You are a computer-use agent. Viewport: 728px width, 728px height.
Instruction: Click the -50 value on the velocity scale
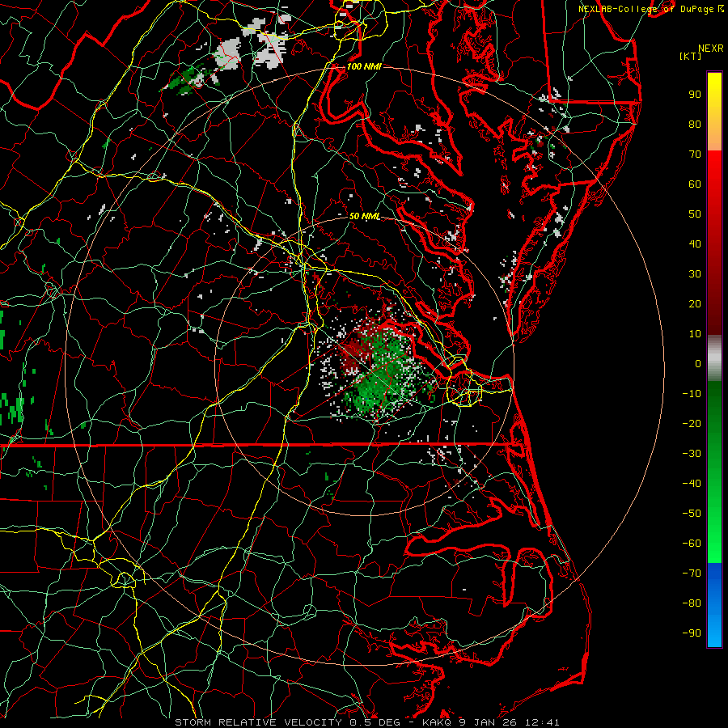click(x=692, y=514)
